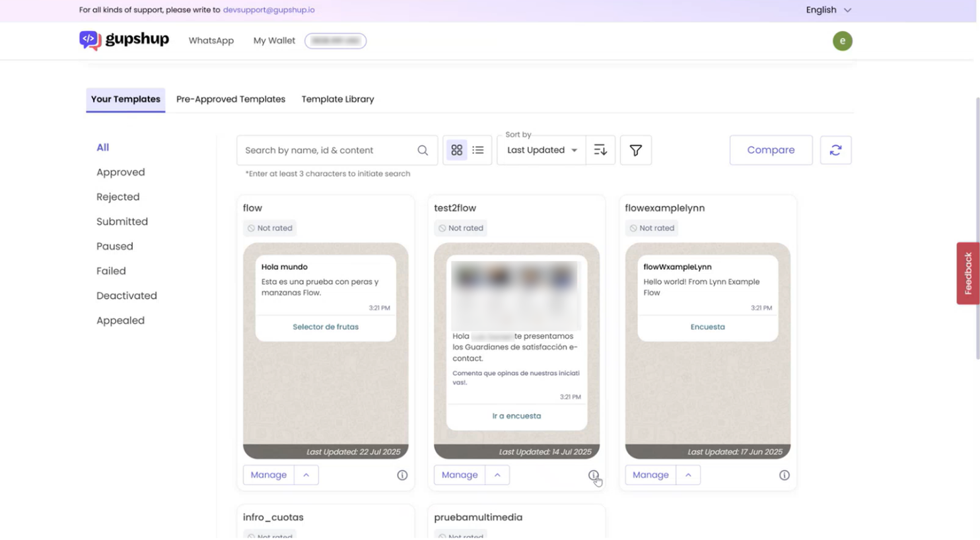Viewport: 980px width, 540px height.
Task: Open the Template Library tab
Action: (337, 99)
